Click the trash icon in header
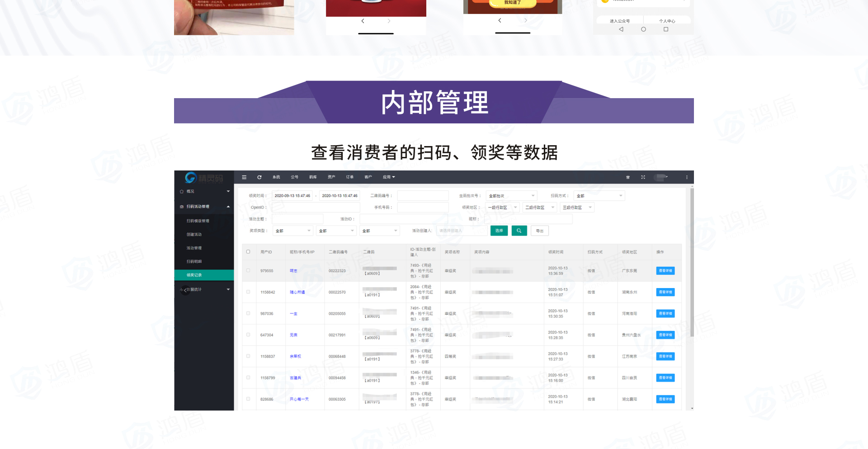The width and height of the screenshot is (868, 449). 628,177
